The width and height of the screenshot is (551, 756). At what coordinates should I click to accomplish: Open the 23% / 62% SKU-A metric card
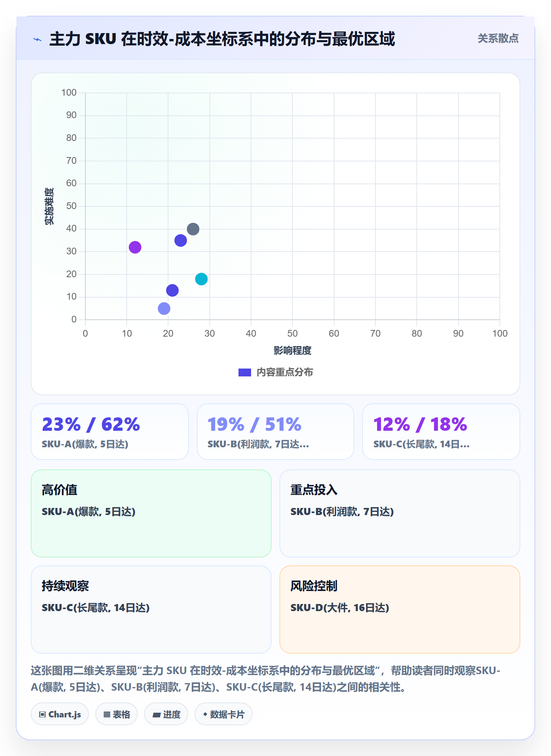tap(110, 432)
